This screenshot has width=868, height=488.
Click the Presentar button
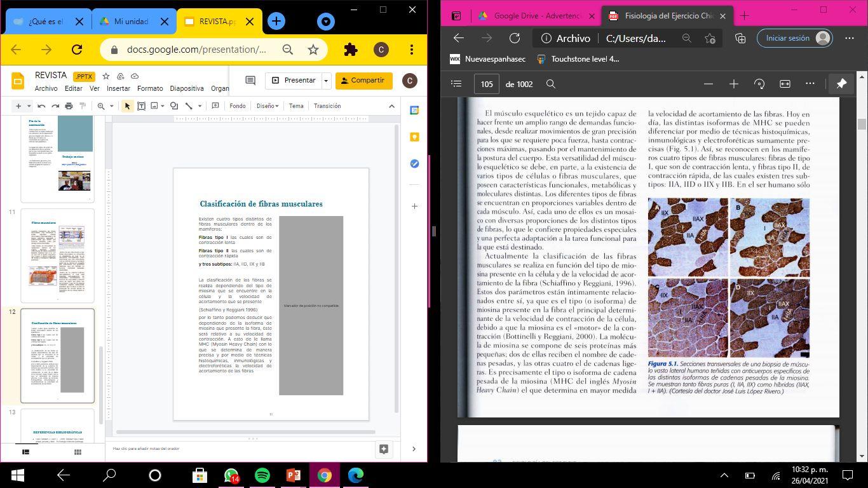294,81
